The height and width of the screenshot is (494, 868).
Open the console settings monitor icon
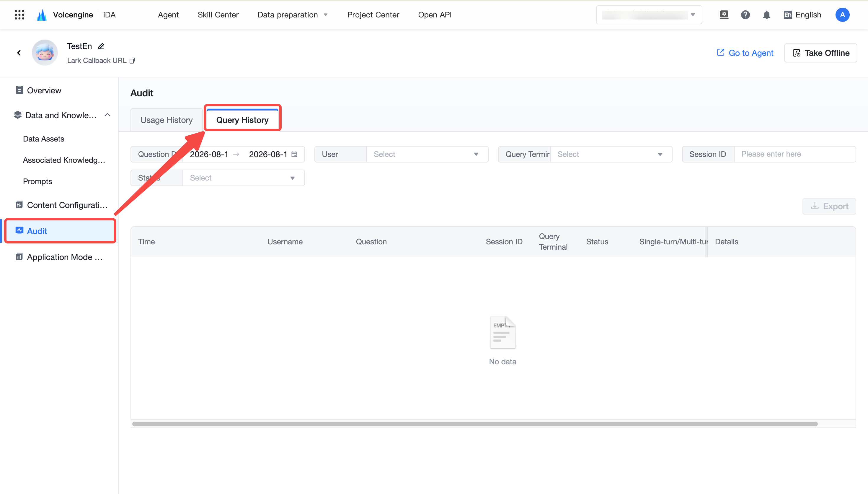pos(724,14)
